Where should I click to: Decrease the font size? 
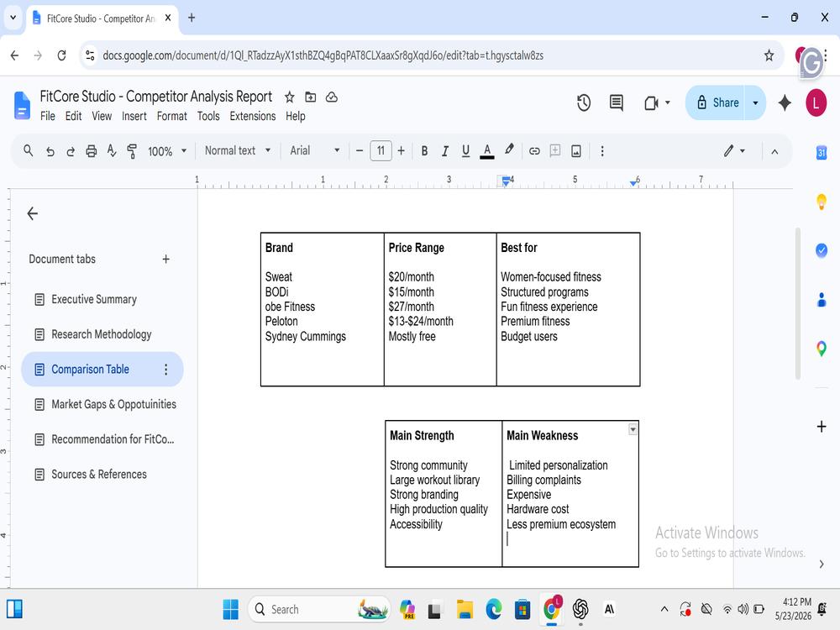point(360,151)
